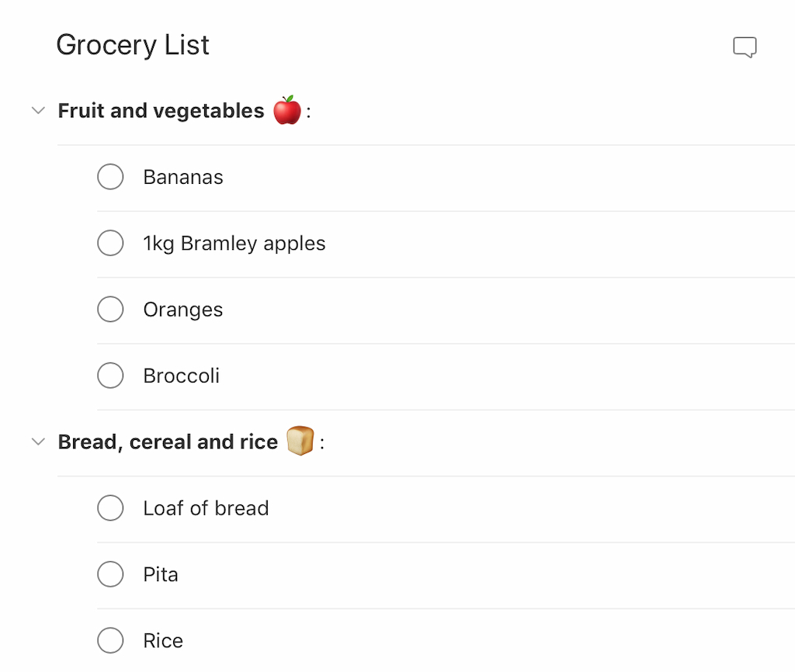
Task: Tick the Broccoli checkbox
Action: [110, 375]
